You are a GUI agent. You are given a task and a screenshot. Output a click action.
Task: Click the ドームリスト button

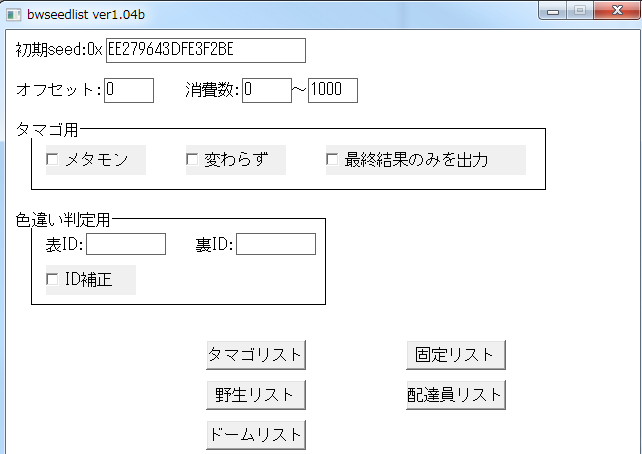click(256, 435)
